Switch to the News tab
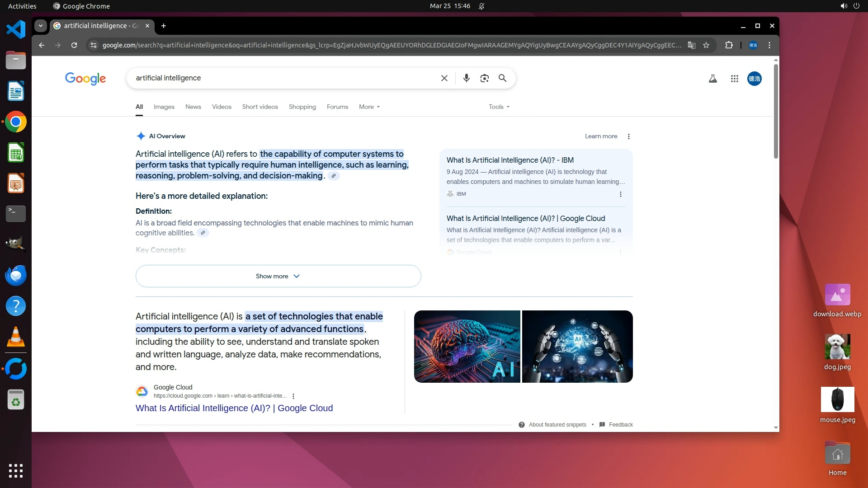This screenshot has width=868, height=488. (193, 107)
